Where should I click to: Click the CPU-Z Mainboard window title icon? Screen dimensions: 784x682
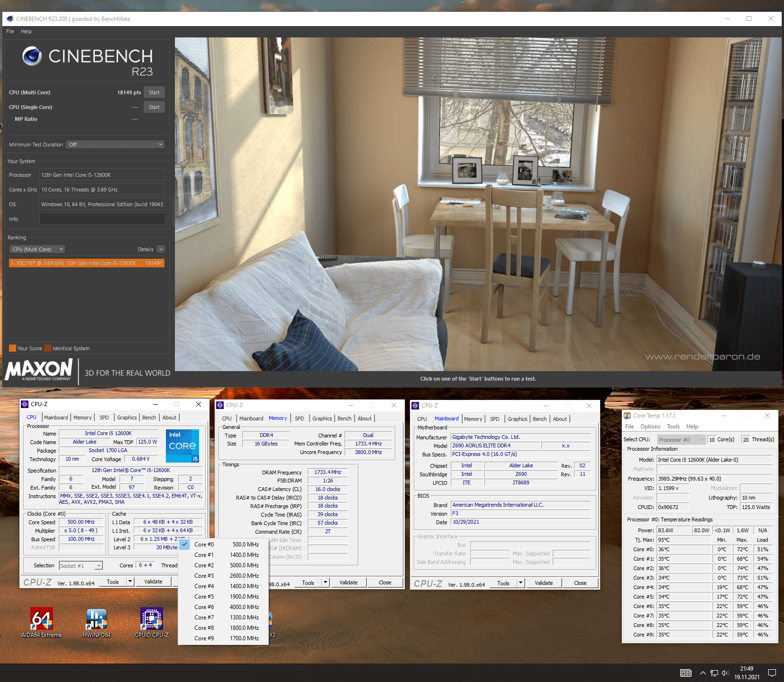coord(415,406)
